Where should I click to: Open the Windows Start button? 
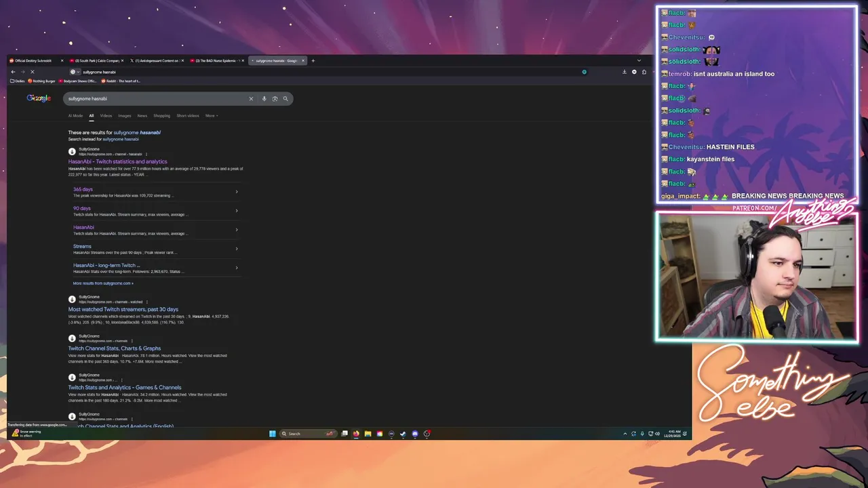[x=272, y=434]
